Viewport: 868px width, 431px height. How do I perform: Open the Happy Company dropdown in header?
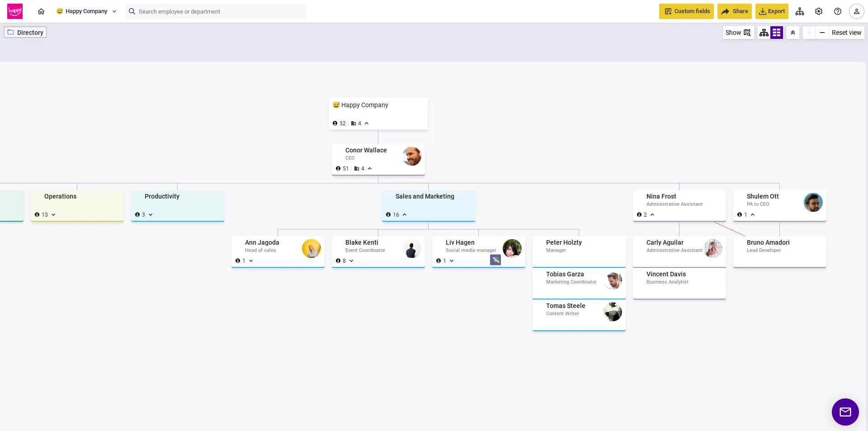click(x=86, y=11)
